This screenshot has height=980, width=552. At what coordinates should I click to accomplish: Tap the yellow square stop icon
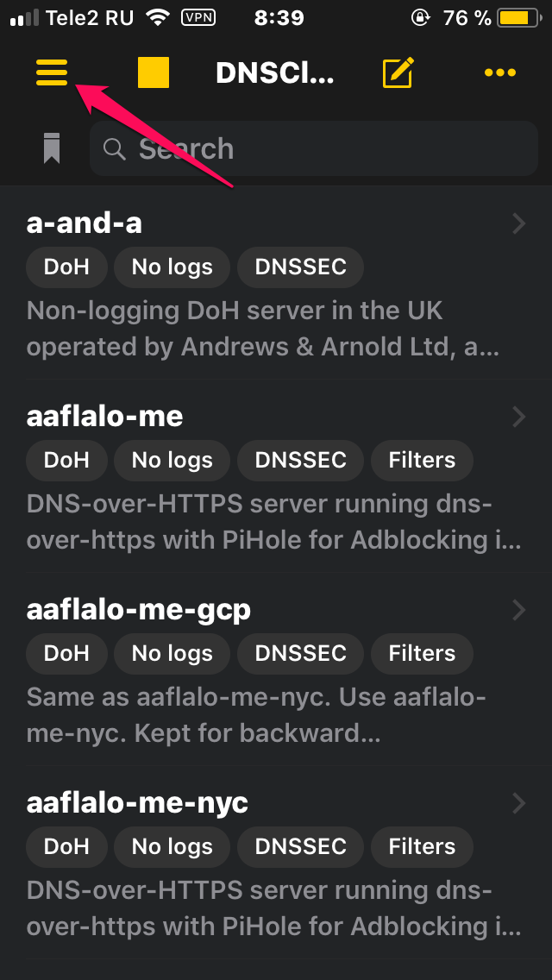(x=154, y=72)
